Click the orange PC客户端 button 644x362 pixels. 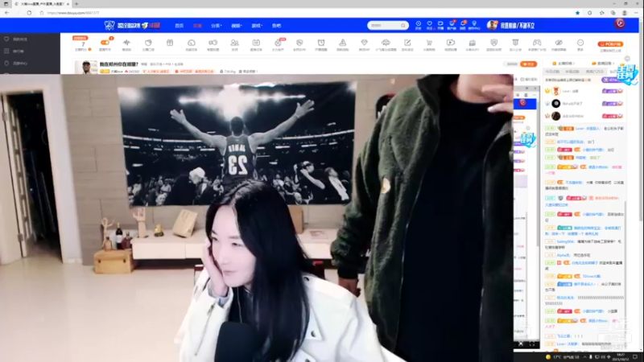coord(611,44)
